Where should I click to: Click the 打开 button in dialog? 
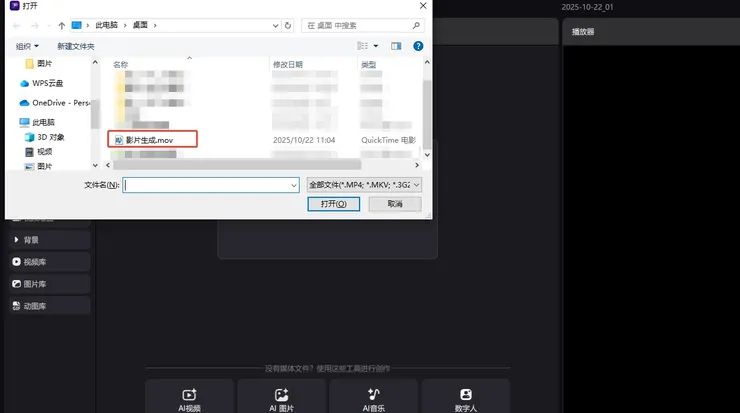334,204
